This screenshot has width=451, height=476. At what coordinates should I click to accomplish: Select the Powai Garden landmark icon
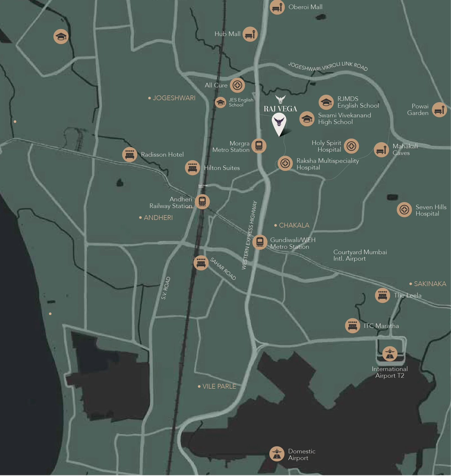pos(439,110)
